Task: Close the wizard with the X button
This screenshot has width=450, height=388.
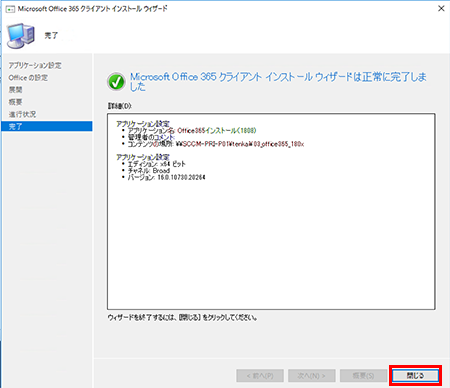Action: pyautogui.click(x=441, y=9)
